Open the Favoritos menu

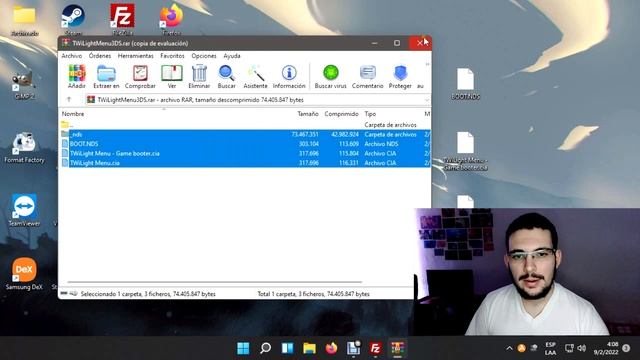click(172, 56)
